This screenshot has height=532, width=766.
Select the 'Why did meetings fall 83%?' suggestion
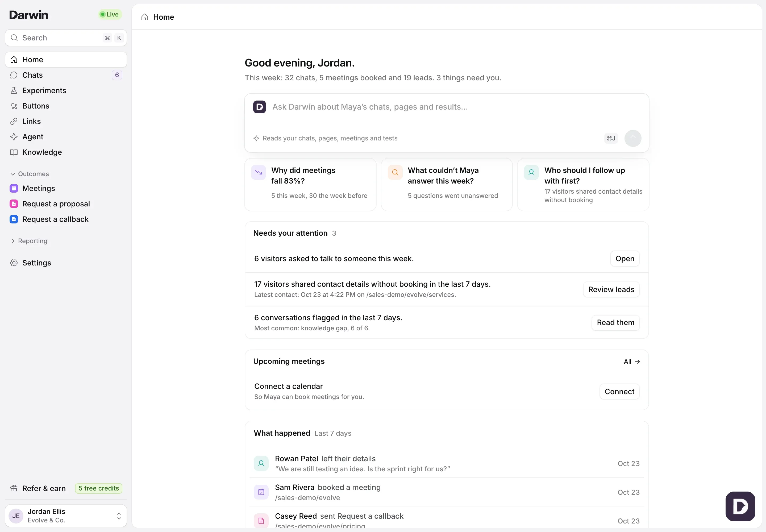(x=310, y=185)
